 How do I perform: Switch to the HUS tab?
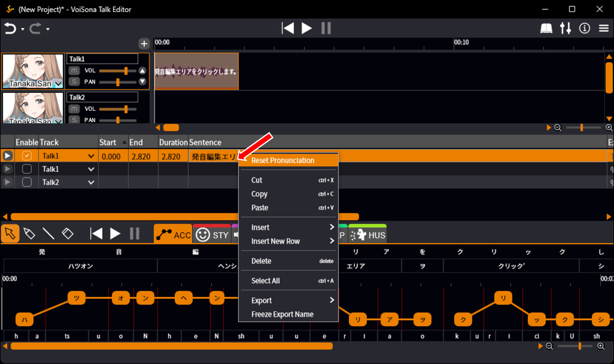click(368, 235)
